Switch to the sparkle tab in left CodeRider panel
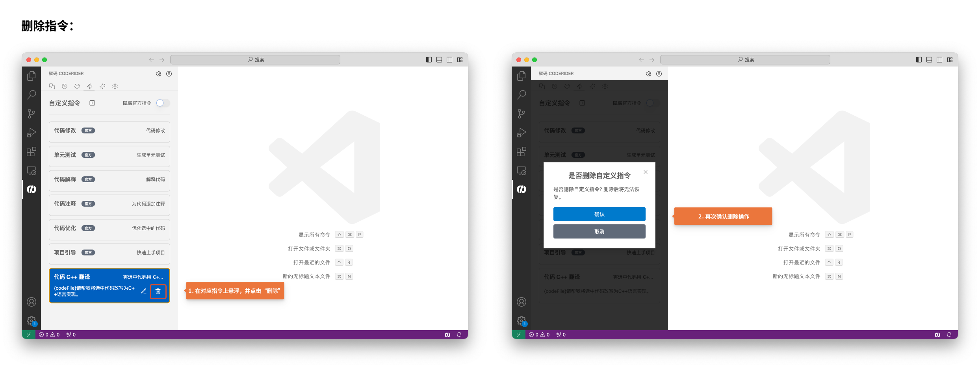 102,86
